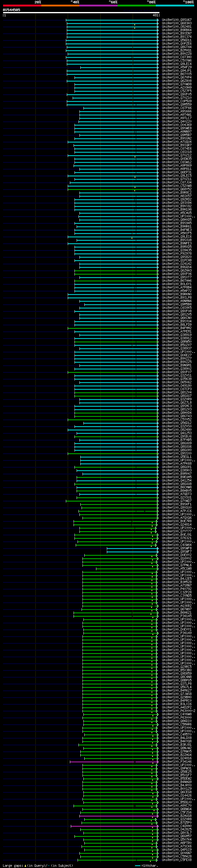Open hit UniRef100_Q6EP31
The width and height of the screenshot is (197, 868).
[177, 172]
